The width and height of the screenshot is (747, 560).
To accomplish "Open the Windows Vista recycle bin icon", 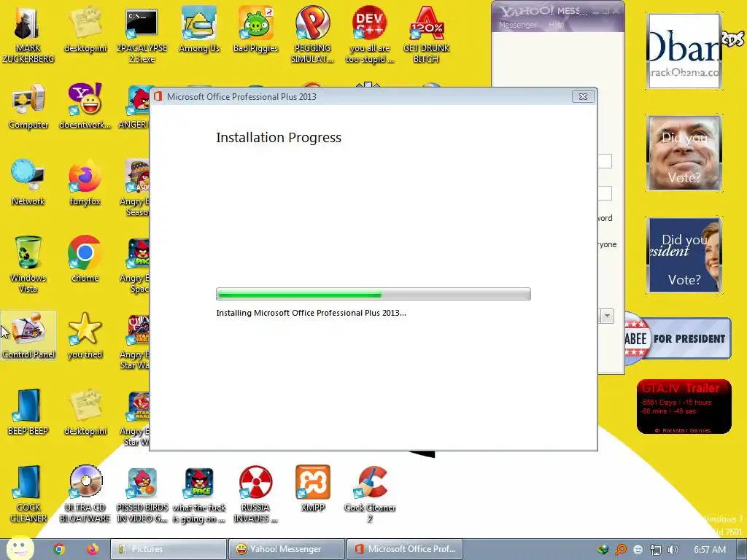I will point(28,264).
